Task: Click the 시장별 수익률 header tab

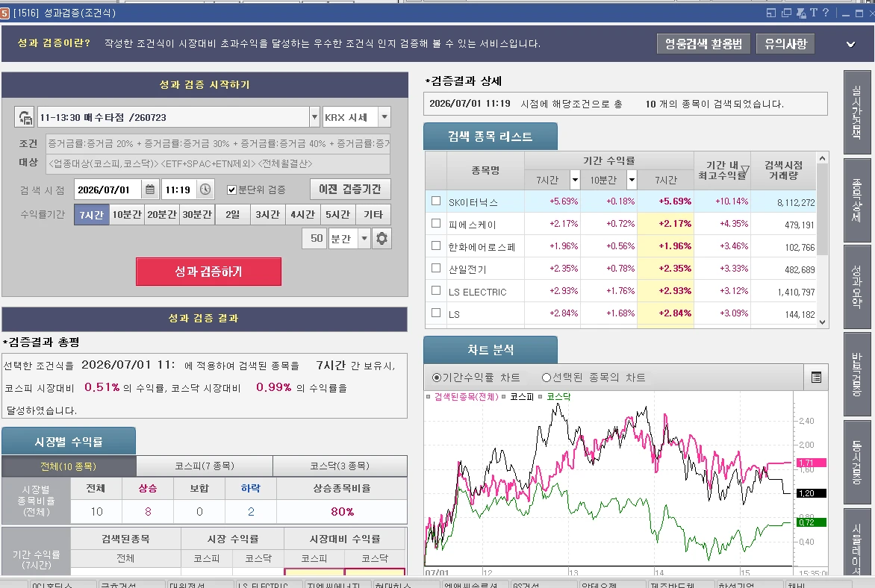Action: [x=69, y=442]
